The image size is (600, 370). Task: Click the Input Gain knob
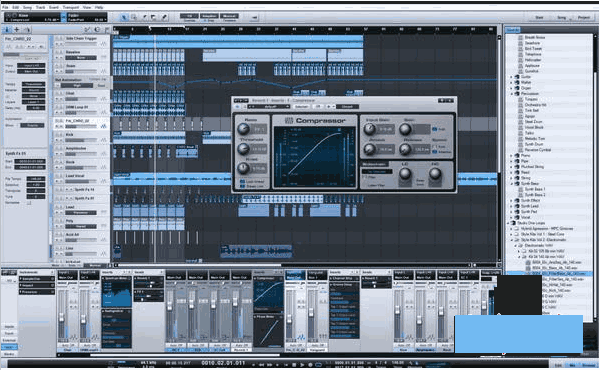tap(369, 129)
